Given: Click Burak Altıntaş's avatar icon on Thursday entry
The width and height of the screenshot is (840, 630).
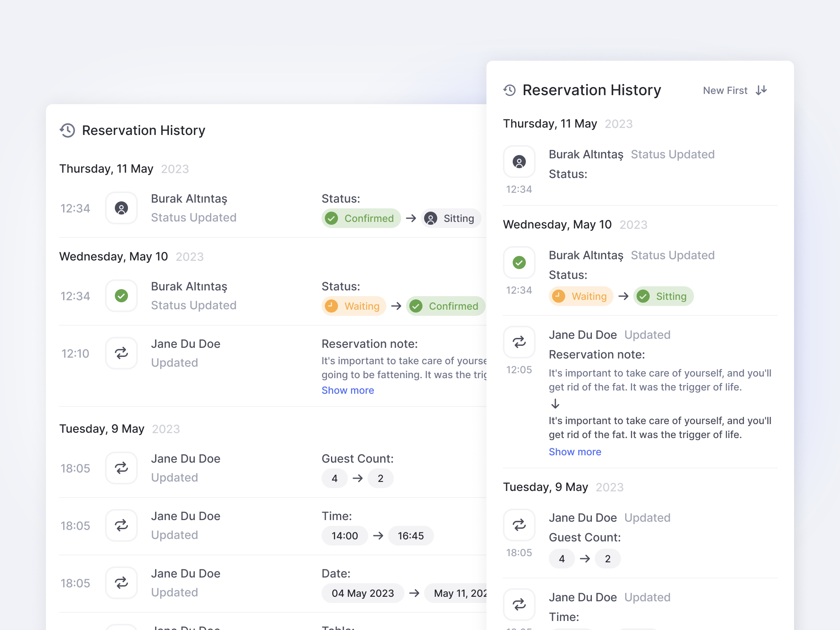Looking at the screenshot, I should pos(121,208).
